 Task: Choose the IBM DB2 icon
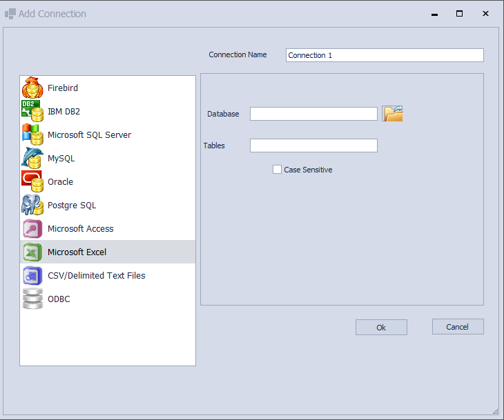[32, 111]
